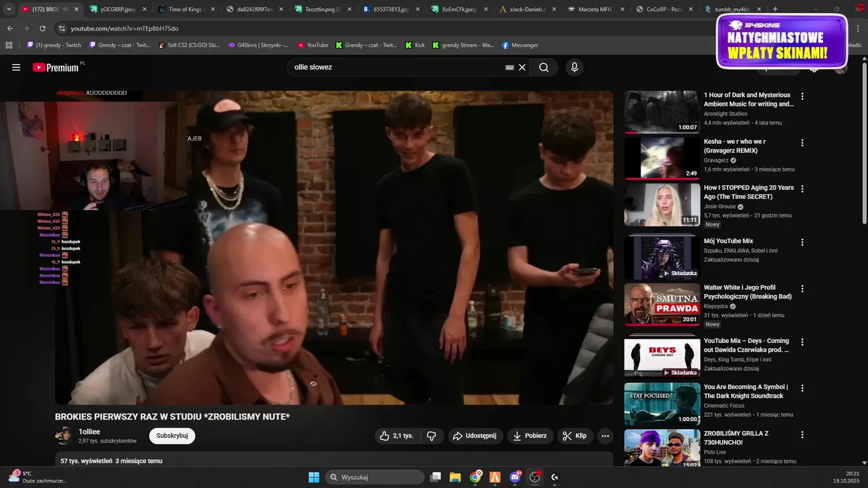Open Windows Start menu on taskbar
The height and width of the screenshot is (488, 868).
pyautogui.click(x=314, y=477)
